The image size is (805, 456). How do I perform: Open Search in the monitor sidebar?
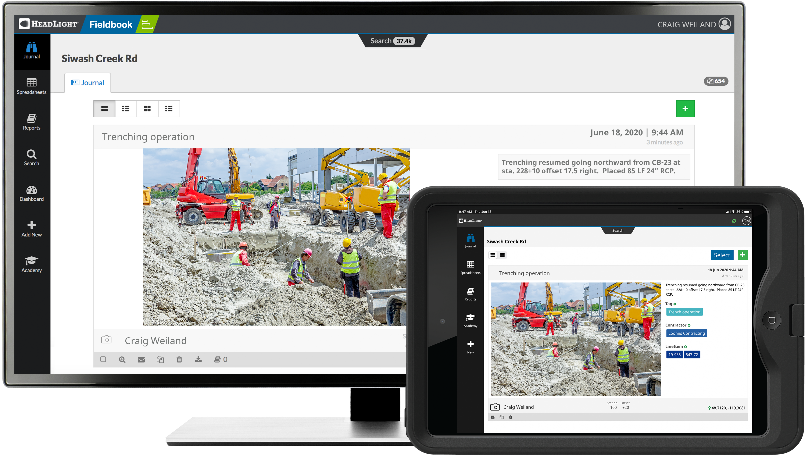(32, 157)
